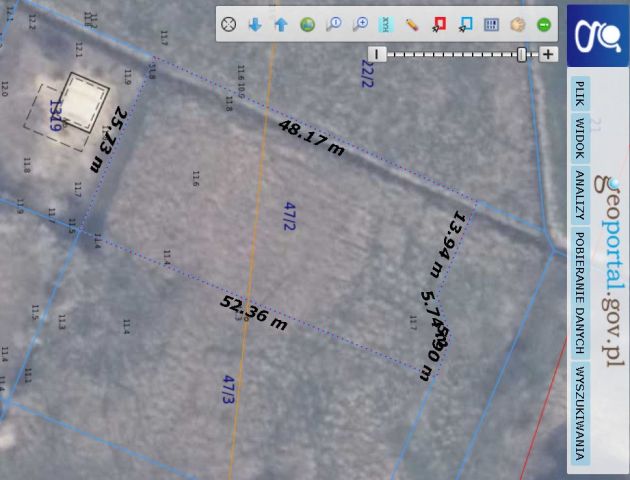Activate the blue rectangle selection tool
Screen dimensions: 630x480
click(465, 24)
